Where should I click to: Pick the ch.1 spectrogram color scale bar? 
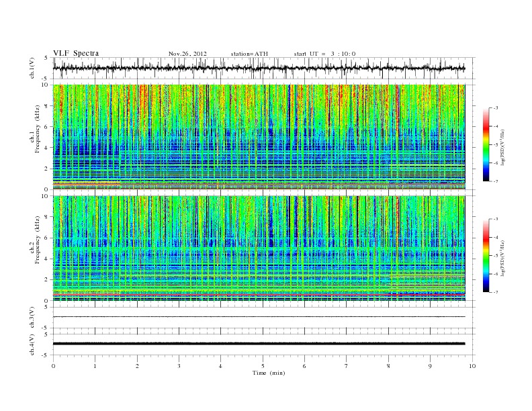486,145
